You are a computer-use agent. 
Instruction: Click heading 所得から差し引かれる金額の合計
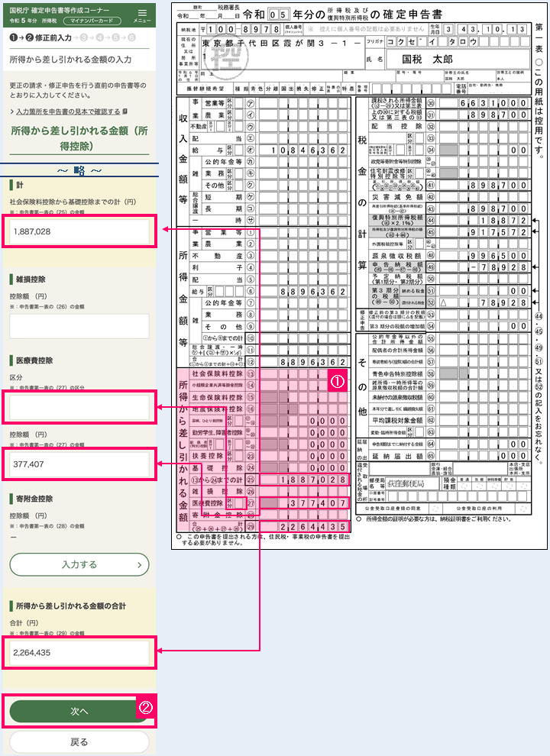(71, 606)
